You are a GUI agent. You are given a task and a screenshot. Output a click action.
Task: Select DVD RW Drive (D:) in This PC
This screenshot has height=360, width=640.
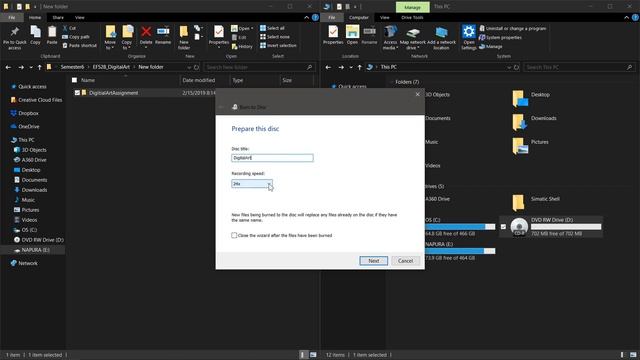pos(552,227)
